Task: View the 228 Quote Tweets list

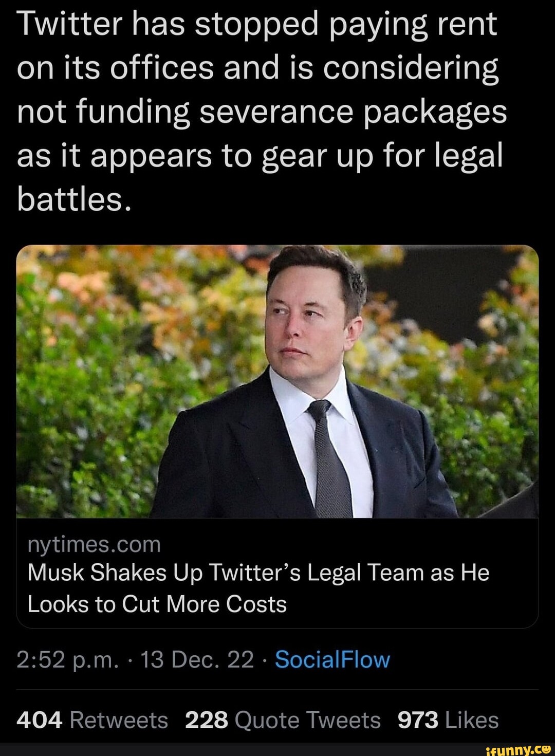Action: coord(283,720)
